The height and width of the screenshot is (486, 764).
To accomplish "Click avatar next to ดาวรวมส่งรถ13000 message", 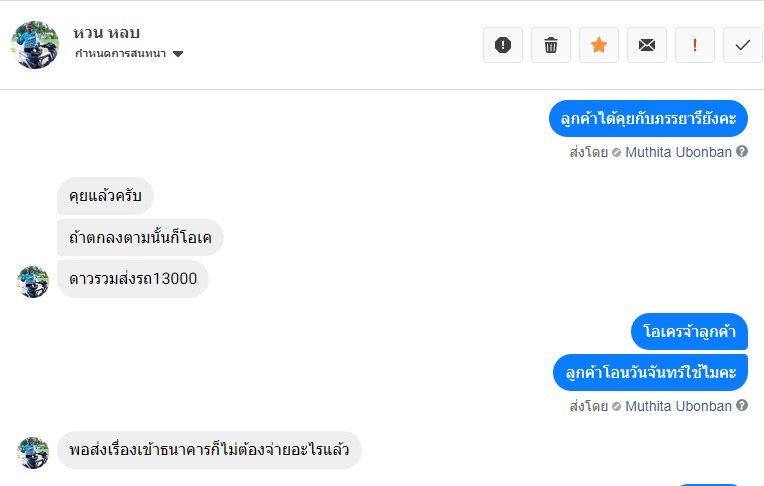I will pyautogui.click(x=33, y=281).
